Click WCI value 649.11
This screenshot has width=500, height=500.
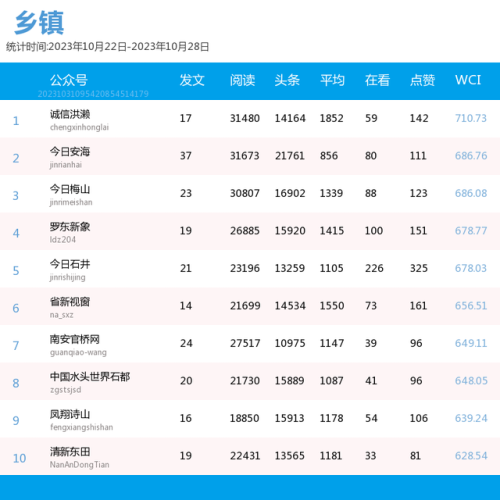471,343
